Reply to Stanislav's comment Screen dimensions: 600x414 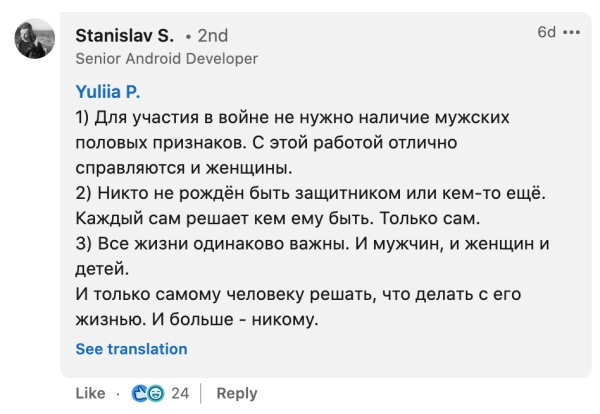click(x=236, y=393)
